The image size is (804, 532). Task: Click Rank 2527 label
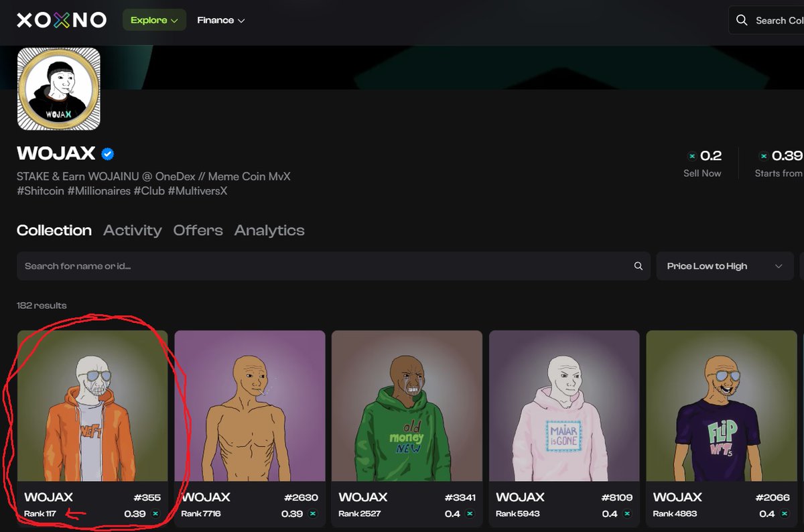click(358, 514)
